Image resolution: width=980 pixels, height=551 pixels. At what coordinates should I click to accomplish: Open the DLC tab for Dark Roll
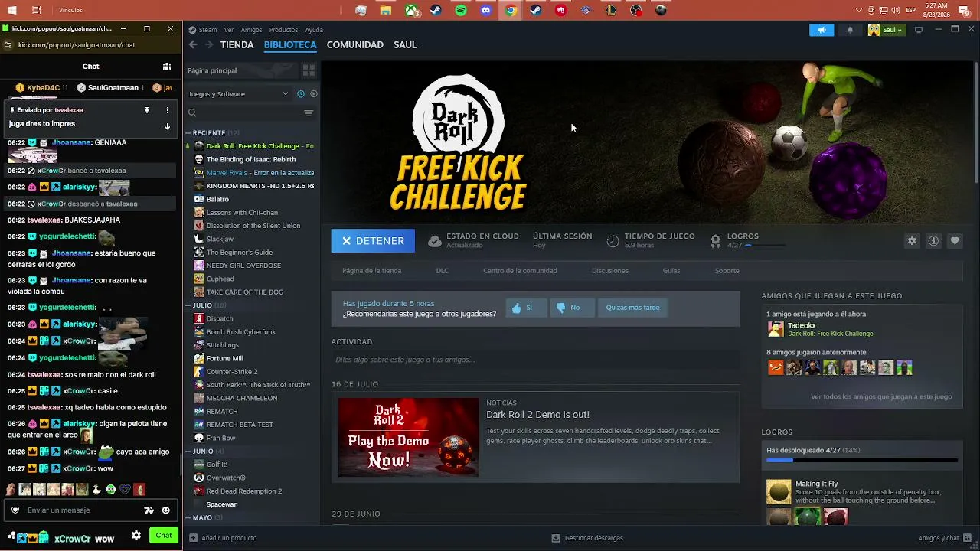[x=442, y=271]
